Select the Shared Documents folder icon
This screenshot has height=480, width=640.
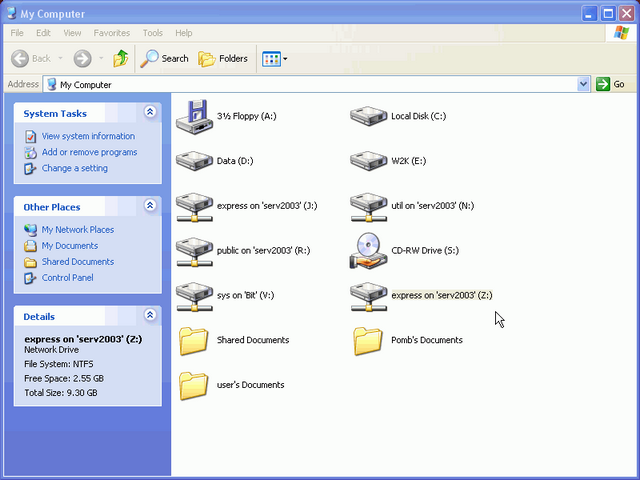coord(192,340)
